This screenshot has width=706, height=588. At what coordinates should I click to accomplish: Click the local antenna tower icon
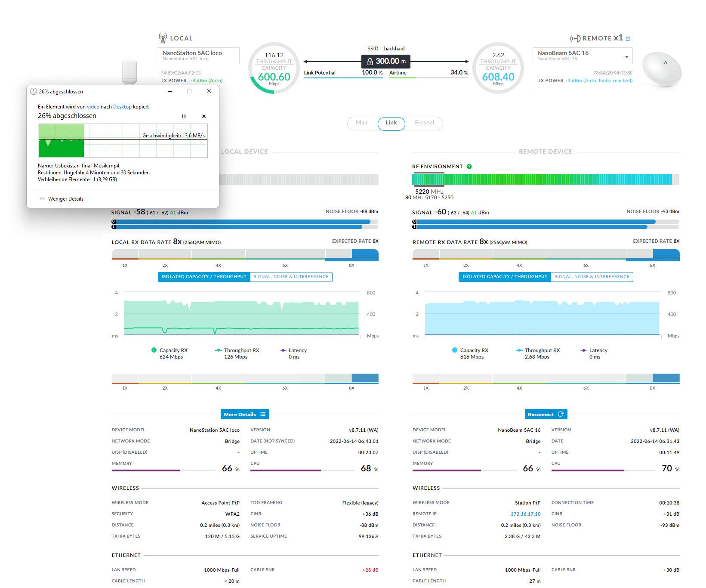pyautogui.click(x=163, y=39)
